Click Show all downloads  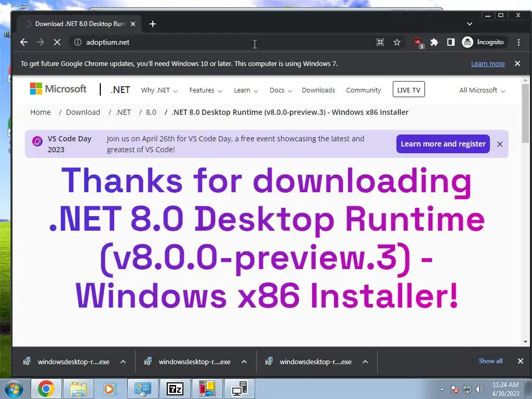click(x=490, y=361)
